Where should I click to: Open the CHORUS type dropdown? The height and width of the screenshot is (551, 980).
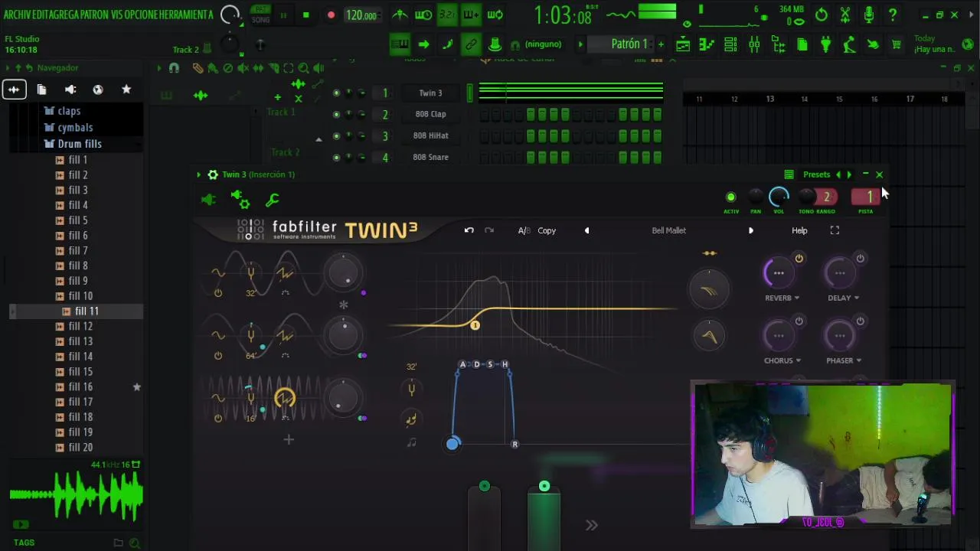tap(782, 360)
